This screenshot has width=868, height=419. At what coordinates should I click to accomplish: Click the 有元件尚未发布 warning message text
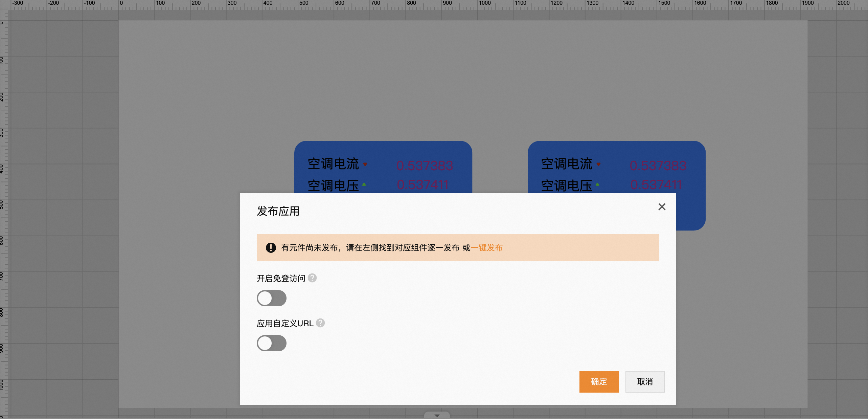pos(375,248)
